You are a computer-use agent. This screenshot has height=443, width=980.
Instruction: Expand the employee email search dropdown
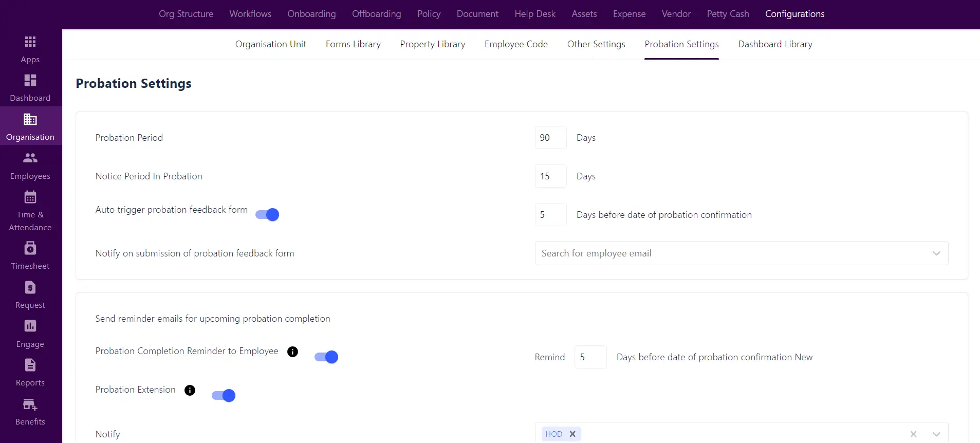936,253
